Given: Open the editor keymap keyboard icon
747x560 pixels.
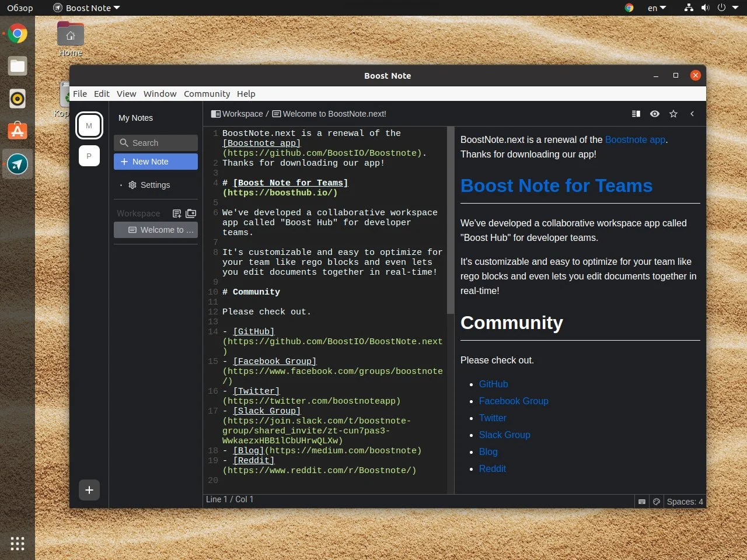Looking at the screenshot, I should (x=642, y=502).
